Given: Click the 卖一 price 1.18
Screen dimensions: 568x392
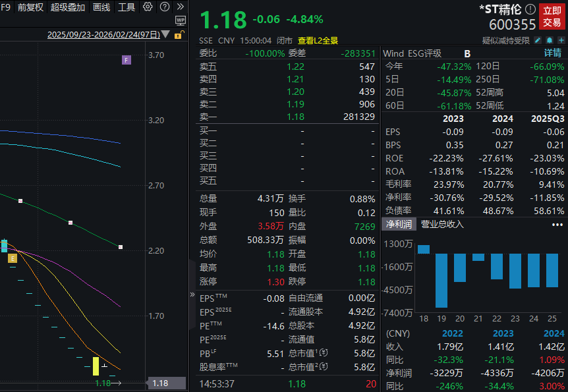Looking at the screenshot, I should tap(296, 117).
